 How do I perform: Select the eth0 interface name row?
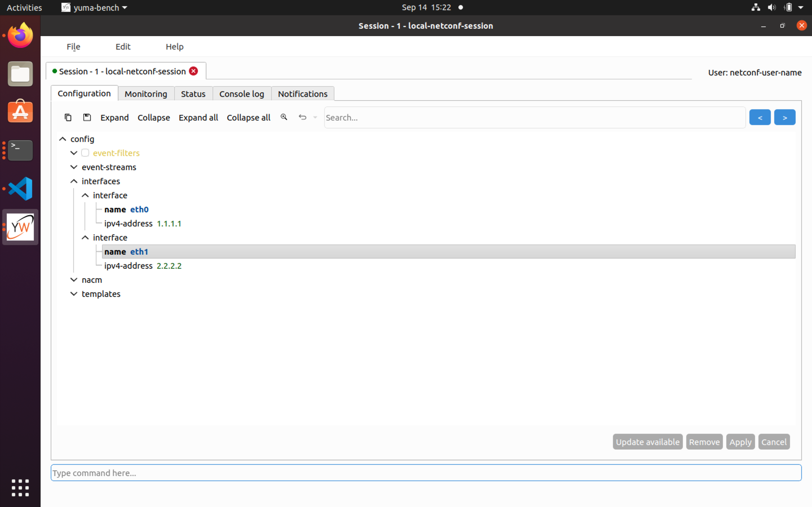point(127,209)
